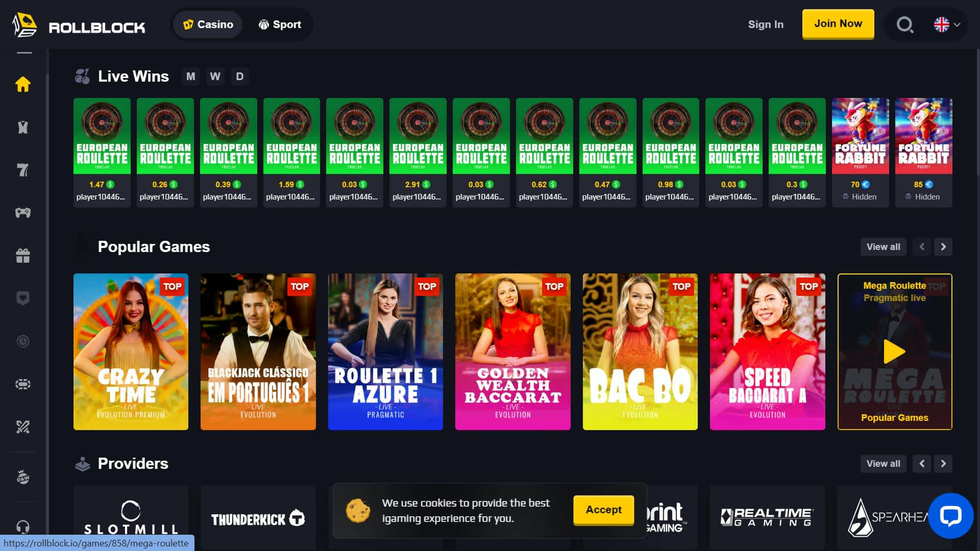This screenshot has height=551, width=980.
Task: Click the headset support icon in sidebar
Action: pos(23,526)
